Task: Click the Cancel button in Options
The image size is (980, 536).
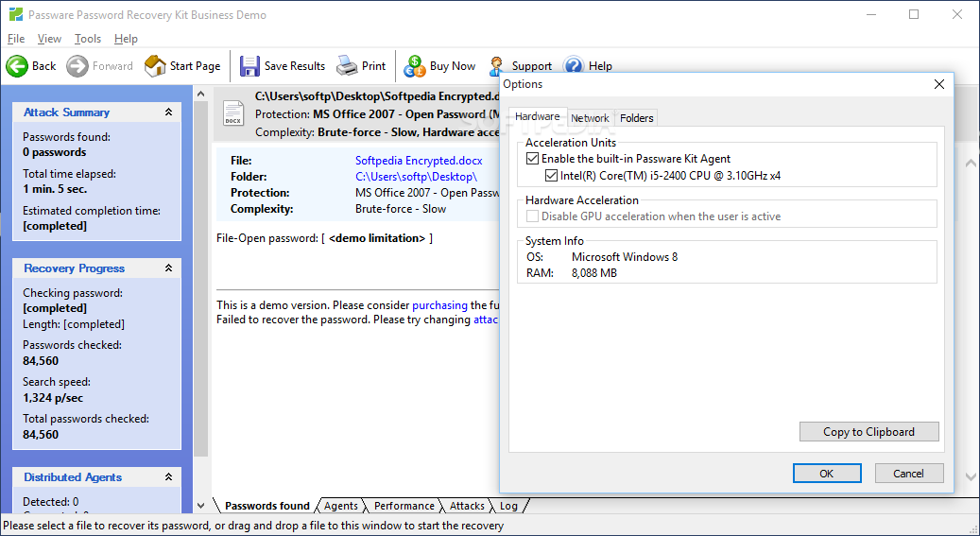Action: 909,474
